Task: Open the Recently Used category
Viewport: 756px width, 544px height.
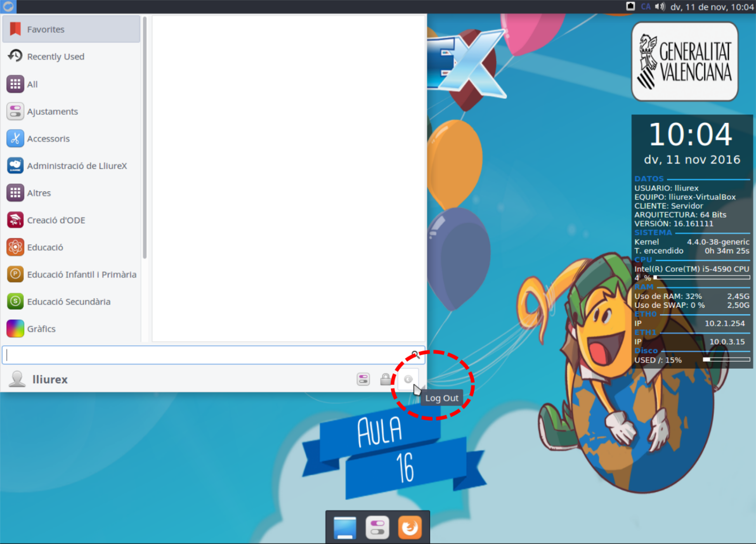Action: tap(71, 56)
